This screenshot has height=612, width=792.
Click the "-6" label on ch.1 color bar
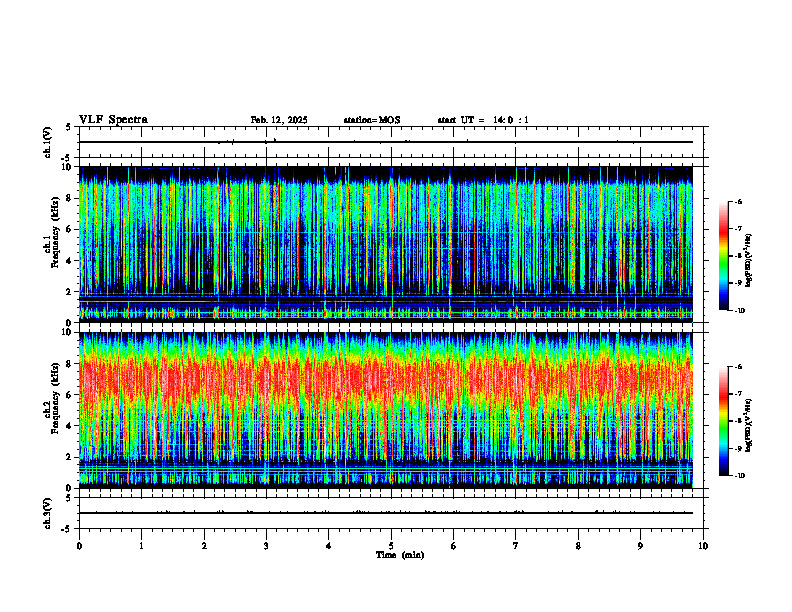[738, 202]
